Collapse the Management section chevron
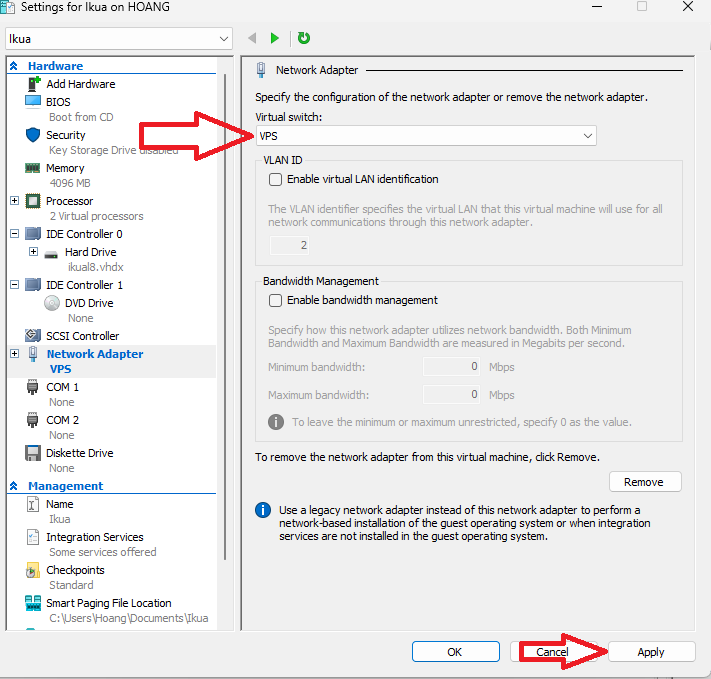 pos(14,486)
